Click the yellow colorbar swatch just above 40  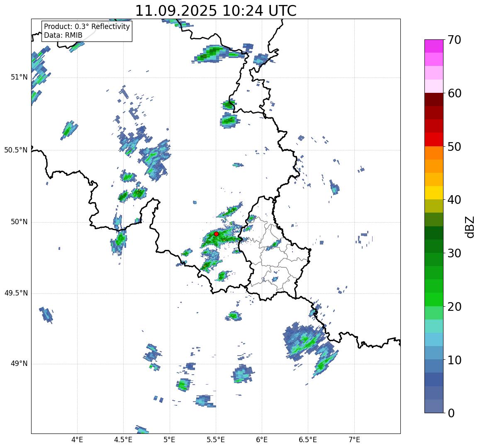tap(434, 193)
